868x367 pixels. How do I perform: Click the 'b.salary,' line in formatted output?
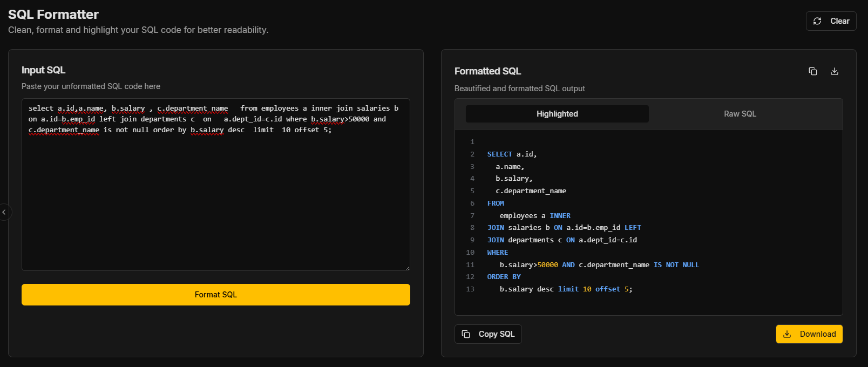click(514, 179)
